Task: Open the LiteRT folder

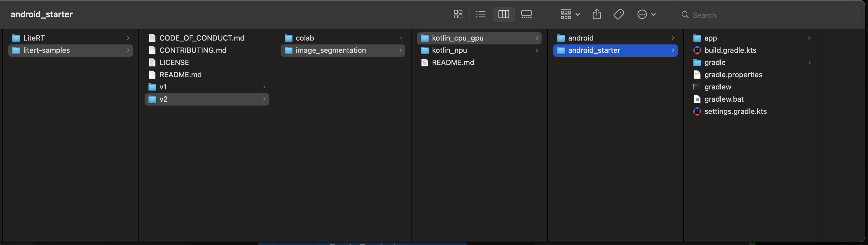Action: coord(34,38)
